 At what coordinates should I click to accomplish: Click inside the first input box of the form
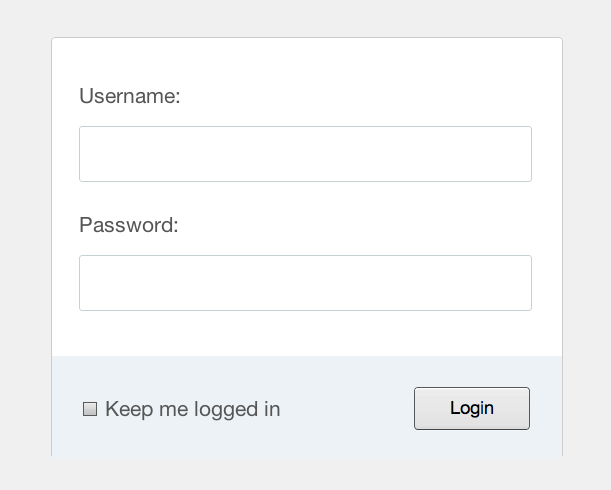pos(305,154)
